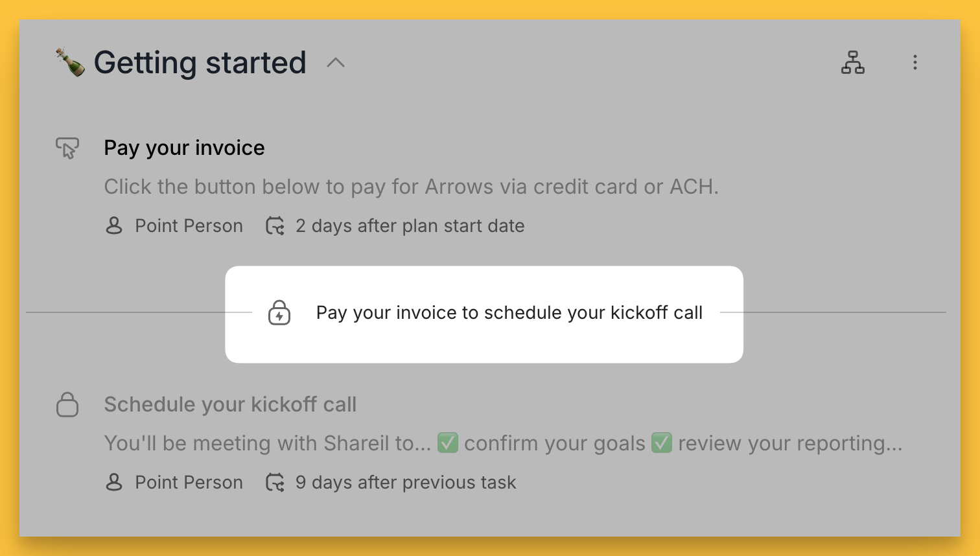Click the calendar icon for plan start date

275,226
